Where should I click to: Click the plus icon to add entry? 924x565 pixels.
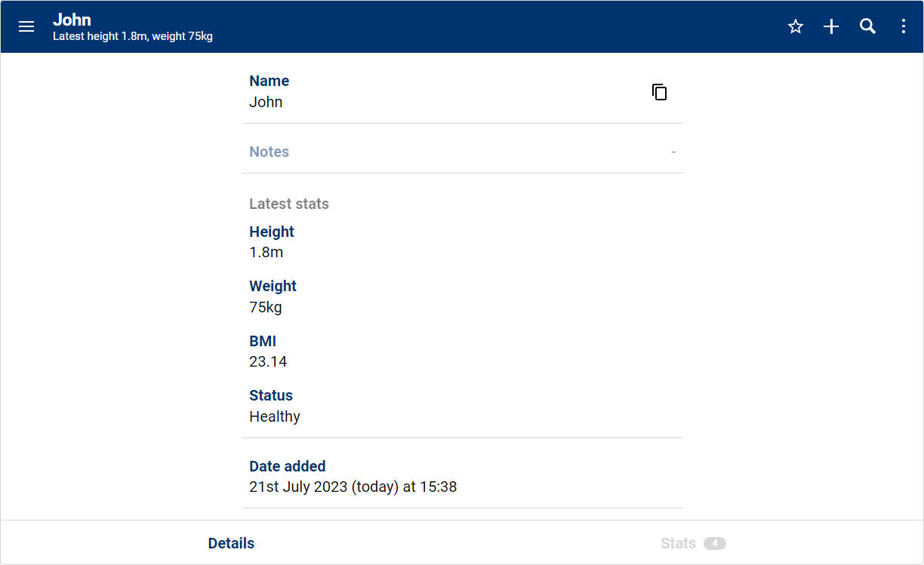tap(831, 26)
